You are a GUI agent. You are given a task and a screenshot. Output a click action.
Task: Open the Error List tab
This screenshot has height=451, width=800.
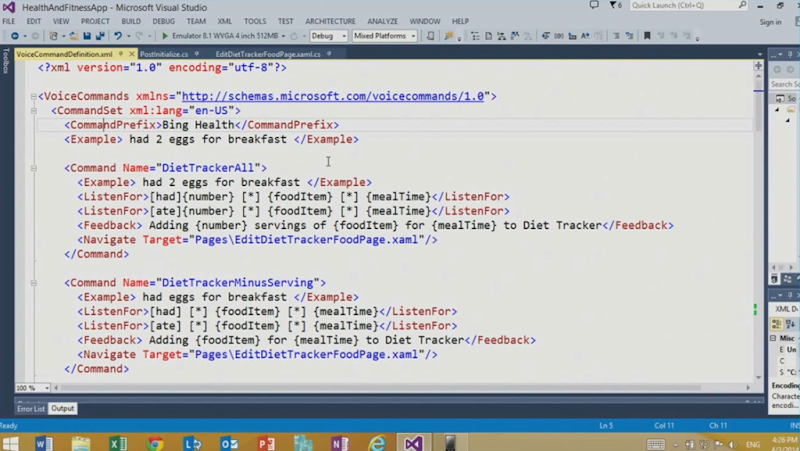[31, 409]
